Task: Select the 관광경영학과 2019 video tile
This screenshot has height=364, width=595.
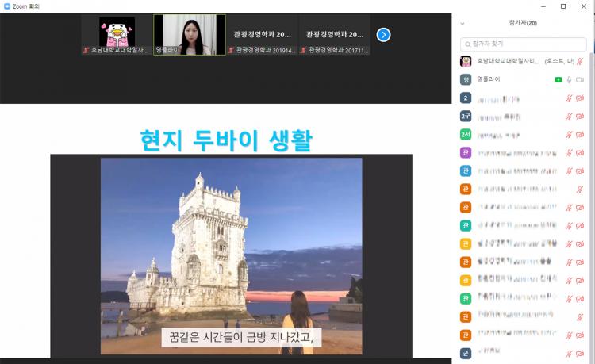Action: click(x=262, y=35)
